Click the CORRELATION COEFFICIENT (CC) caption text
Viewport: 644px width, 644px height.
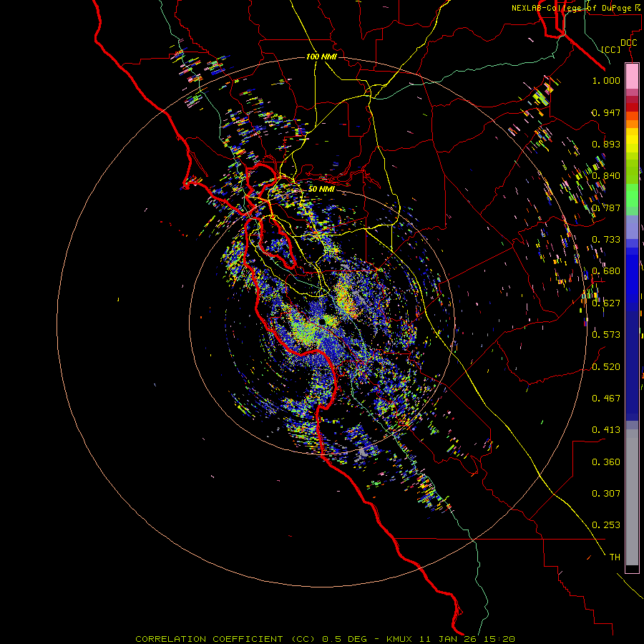tap(225, 639)
